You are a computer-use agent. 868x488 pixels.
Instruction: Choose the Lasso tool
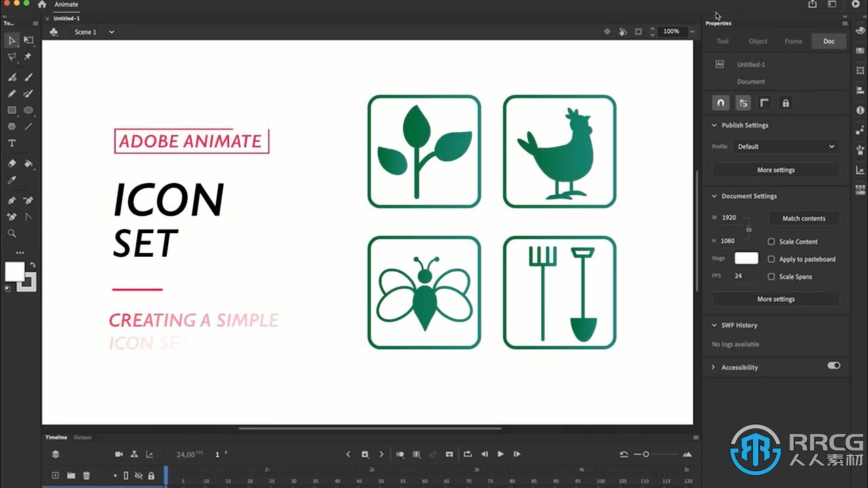pyautogui.click(x=12, y=57)
